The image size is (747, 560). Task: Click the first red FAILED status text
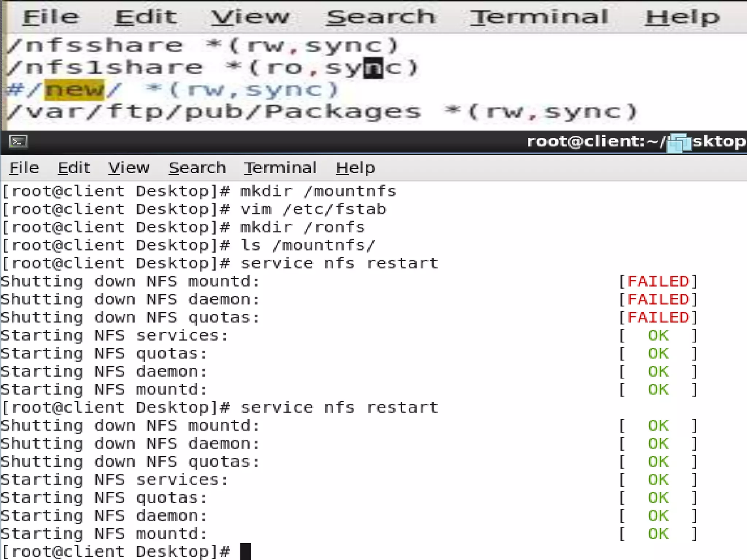[658, 281]
